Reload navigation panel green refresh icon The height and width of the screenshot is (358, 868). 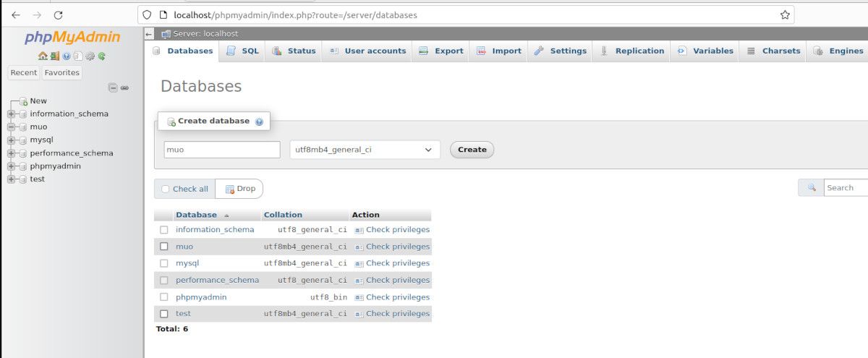point(101,56)
